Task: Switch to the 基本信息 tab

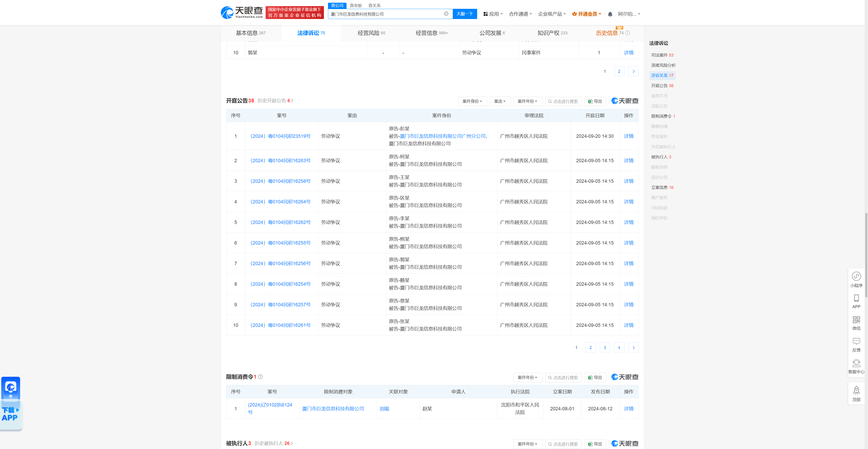Action: click(251, 33)
